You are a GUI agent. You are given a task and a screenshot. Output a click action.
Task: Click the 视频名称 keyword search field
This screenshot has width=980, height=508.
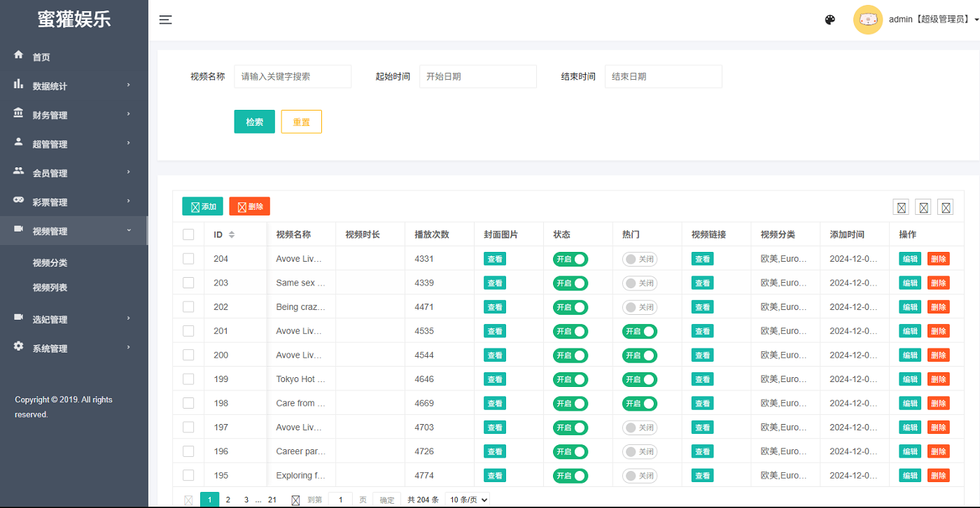pyautogui.click(x=293, y=76)
